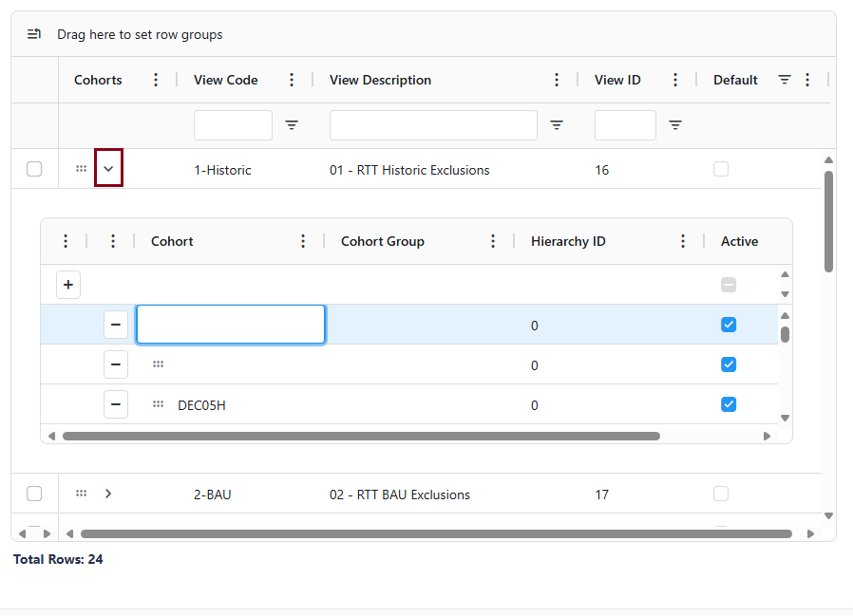
Task: Open the Cohorts column menu icon
Action: coord(157,80)
